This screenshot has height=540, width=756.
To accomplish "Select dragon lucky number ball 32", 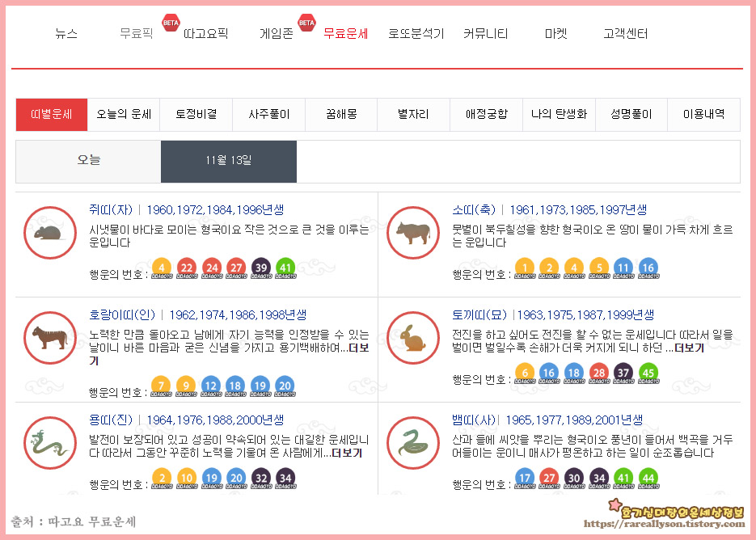I will click(x=261, y=479).
